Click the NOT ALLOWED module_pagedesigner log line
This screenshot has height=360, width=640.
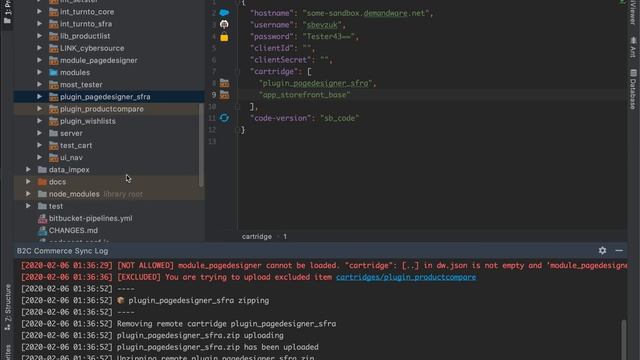point(324,265)
